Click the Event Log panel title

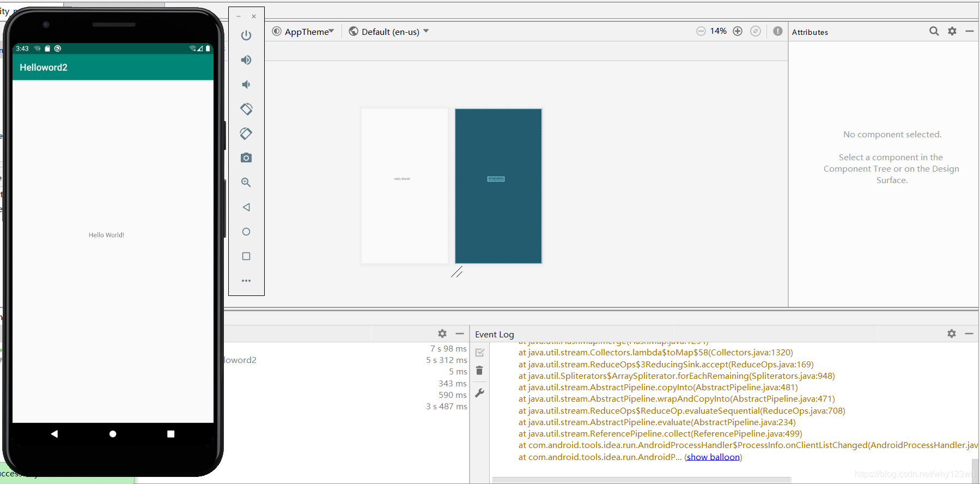[494, 334]
